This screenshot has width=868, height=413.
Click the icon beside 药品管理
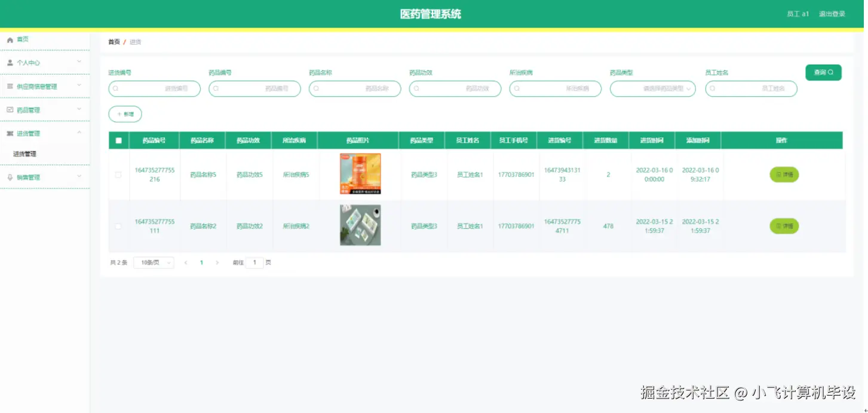click(x=10, y=110)
